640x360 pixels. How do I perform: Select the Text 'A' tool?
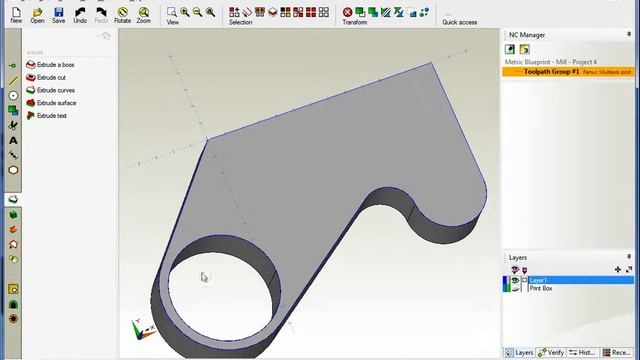pos(13,140)
